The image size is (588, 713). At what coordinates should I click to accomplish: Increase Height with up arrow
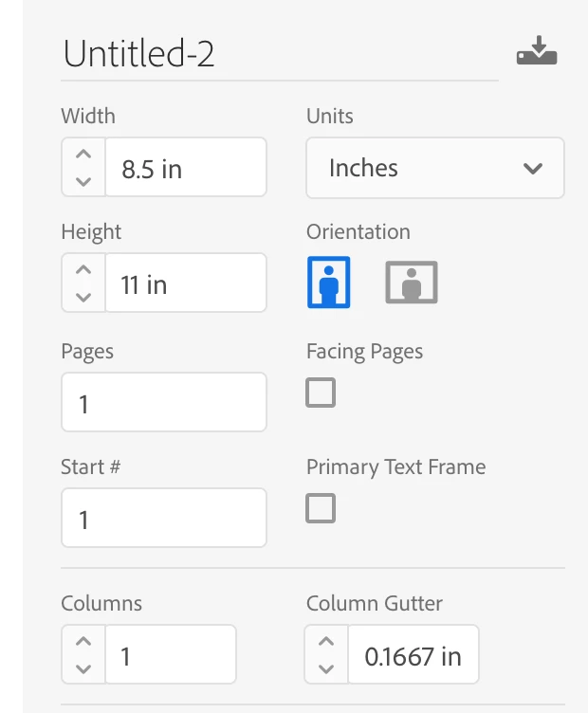click(x=83, y=270)
